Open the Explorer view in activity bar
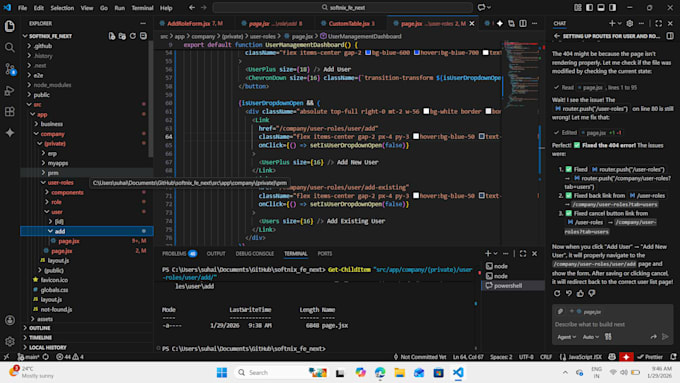 [10, 26]
